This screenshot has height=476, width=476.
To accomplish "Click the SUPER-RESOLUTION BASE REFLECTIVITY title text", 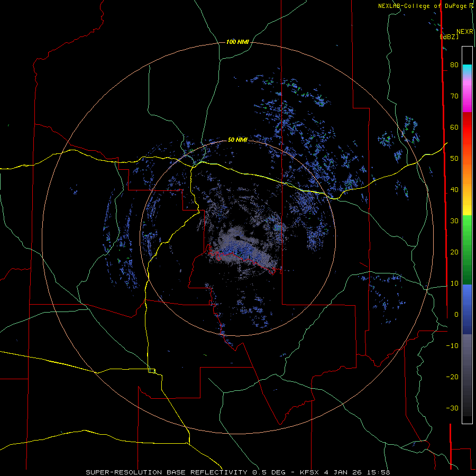I will click(167, 472).
